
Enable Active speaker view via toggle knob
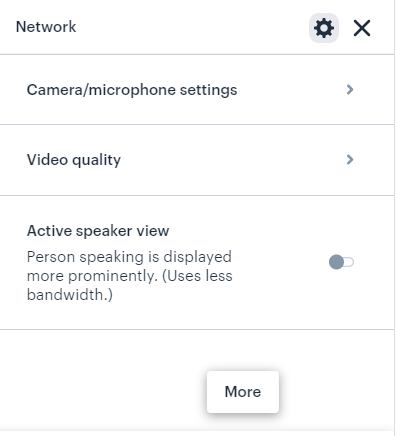(x=336, y=262)
